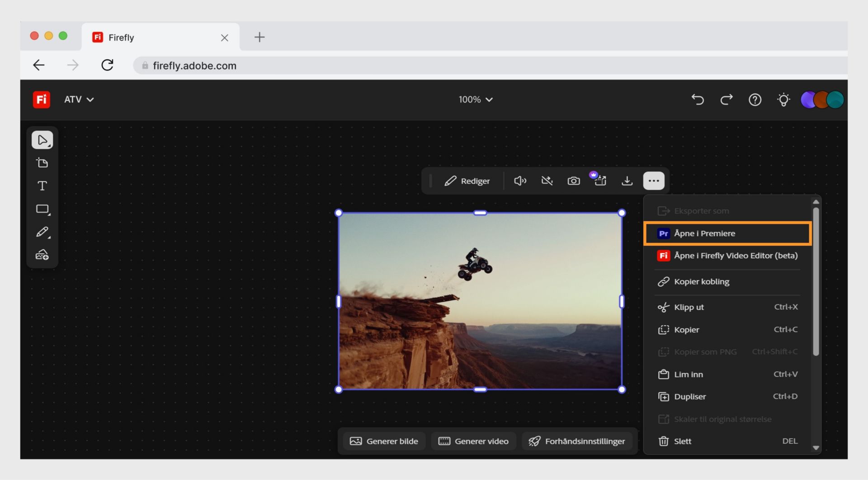
Task: Open Forhåndsinnstillinger
Action: [577, 441]
